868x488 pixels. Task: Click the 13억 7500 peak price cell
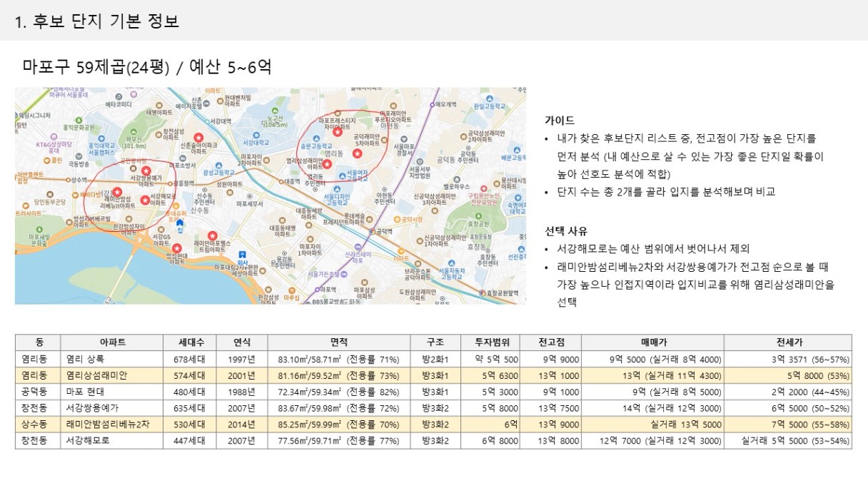[x=550, y=408]
